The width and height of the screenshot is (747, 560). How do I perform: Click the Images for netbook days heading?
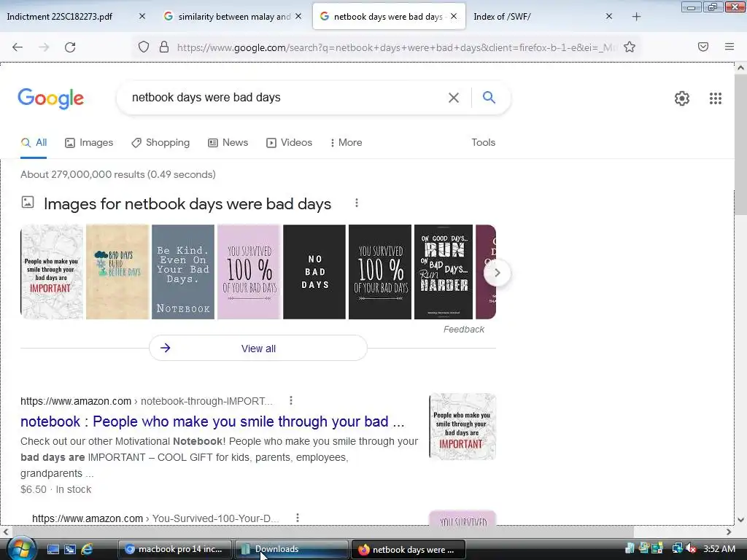click(x=187, y=204)
